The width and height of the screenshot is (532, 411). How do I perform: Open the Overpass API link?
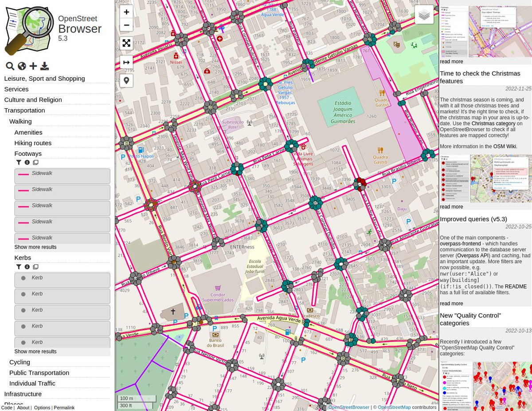click(473, 256)
